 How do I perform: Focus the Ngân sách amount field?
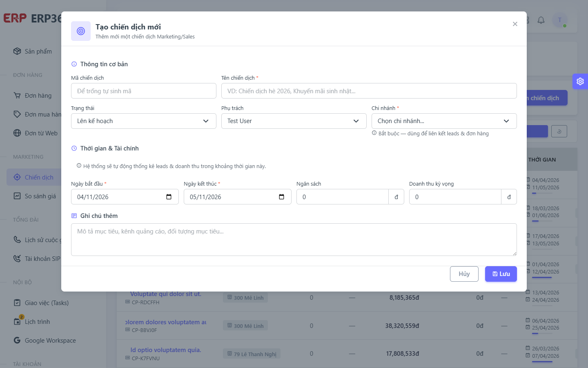coord(343,197)
